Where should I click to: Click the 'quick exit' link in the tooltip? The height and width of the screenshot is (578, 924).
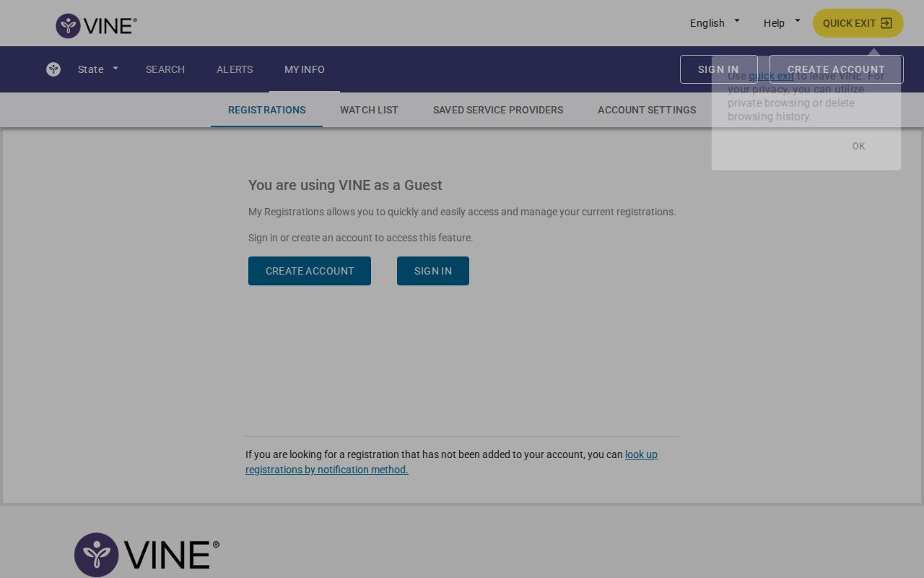771,76
